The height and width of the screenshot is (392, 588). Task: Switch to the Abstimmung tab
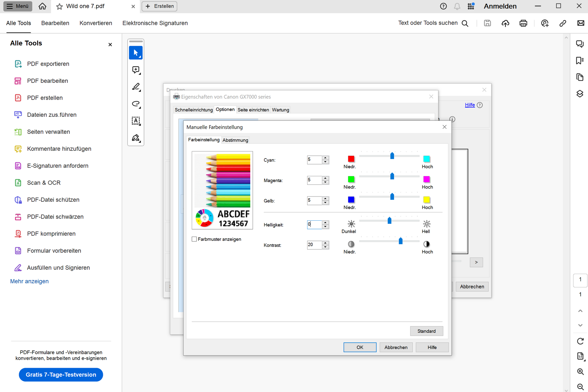[x=235, y=140]
